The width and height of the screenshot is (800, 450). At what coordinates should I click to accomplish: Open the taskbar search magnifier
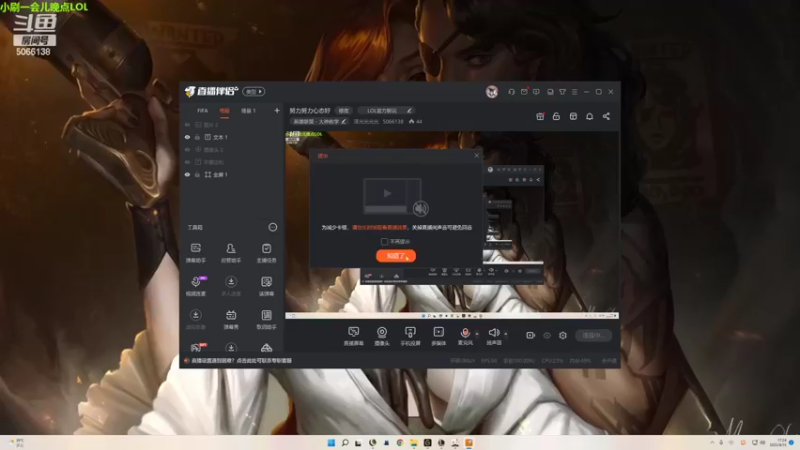point(345,442)
